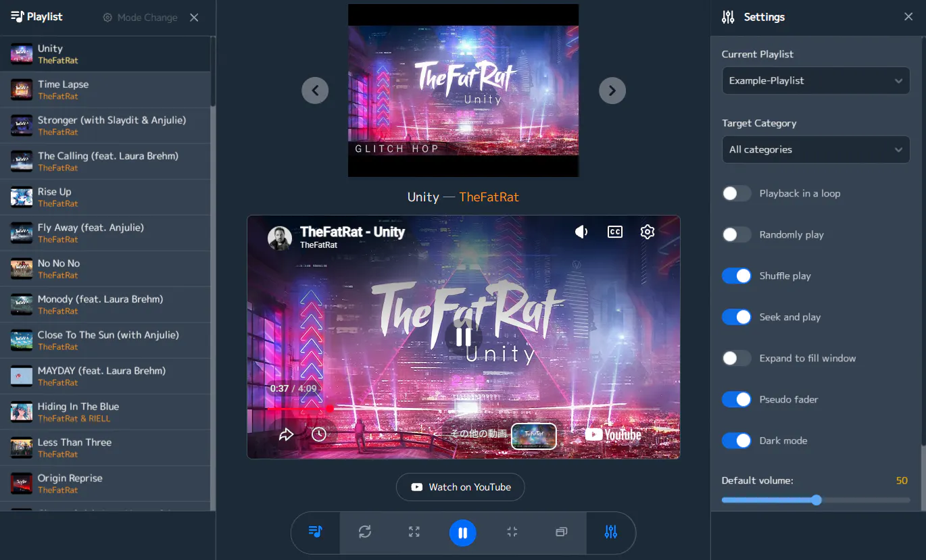926x560 pixels.
Task: Click the expand fullscreen arrows icon
Action: (x=414, y=532)
